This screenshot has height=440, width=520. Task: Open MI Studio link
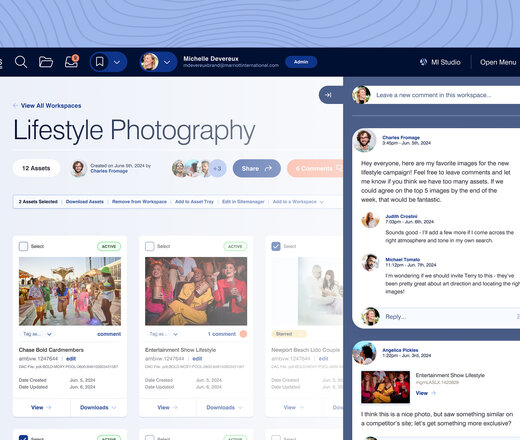(445, 62)
